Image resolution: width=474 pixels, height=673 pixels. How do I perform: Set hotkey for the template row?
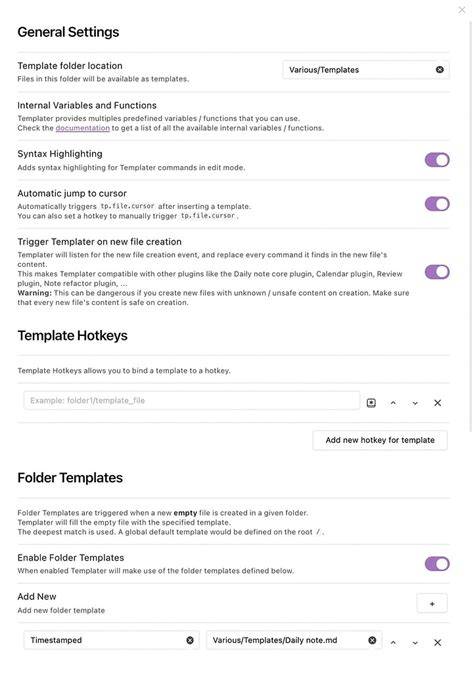tap(371, 403)
